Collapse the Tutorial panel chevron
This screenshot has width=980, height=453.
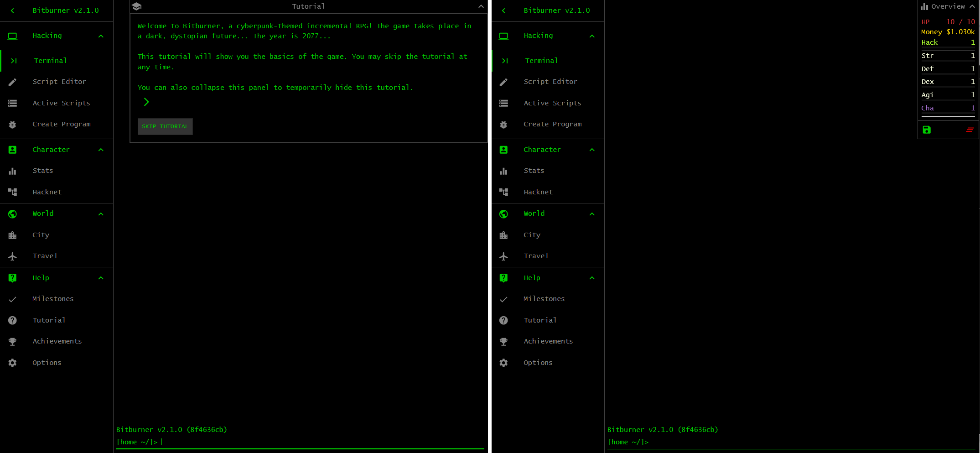click(481, 6)
